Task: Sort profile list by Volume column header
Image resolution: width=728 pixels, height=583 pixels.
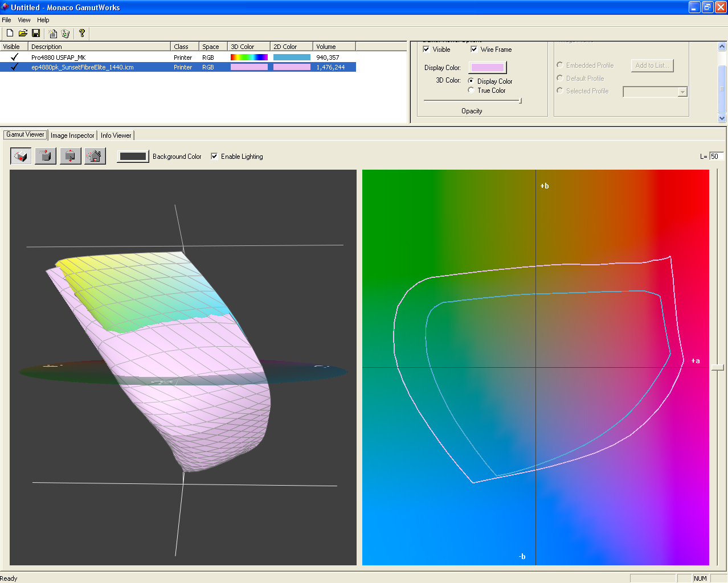Action: tap(334, 47)
